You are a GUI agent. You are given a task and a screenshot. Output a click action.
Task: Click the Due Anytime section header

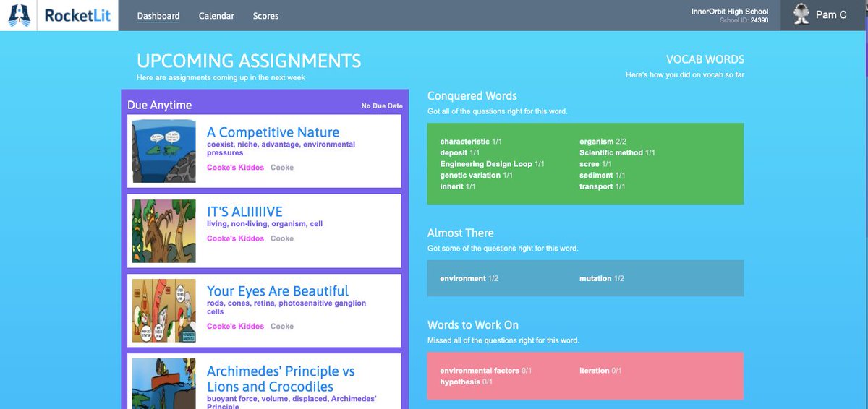pyautogui.click(x=160, y=106)
